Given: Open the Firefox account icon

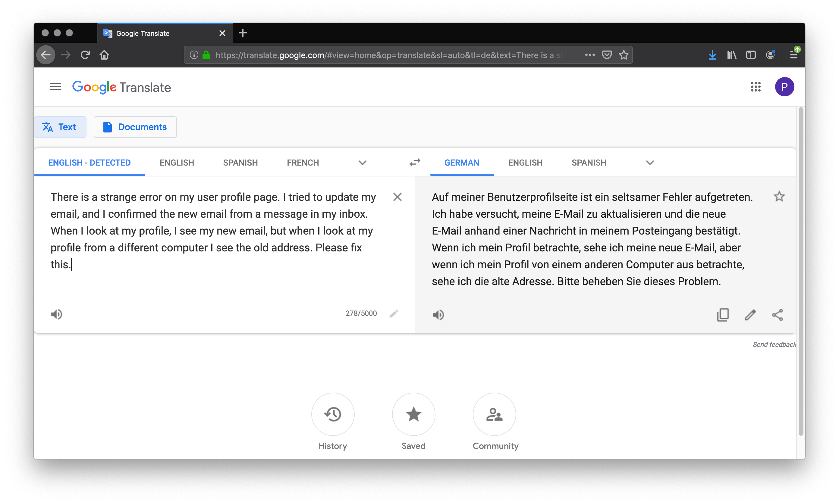Looking at the screenshot, I should pyautogui.click(x=770, y=55).
